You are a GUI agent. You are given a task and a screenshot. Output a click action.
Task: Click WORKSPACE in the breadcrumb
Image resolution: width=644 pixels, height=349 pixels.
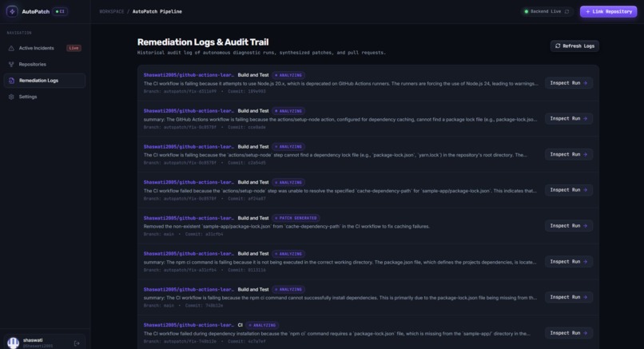111,11
